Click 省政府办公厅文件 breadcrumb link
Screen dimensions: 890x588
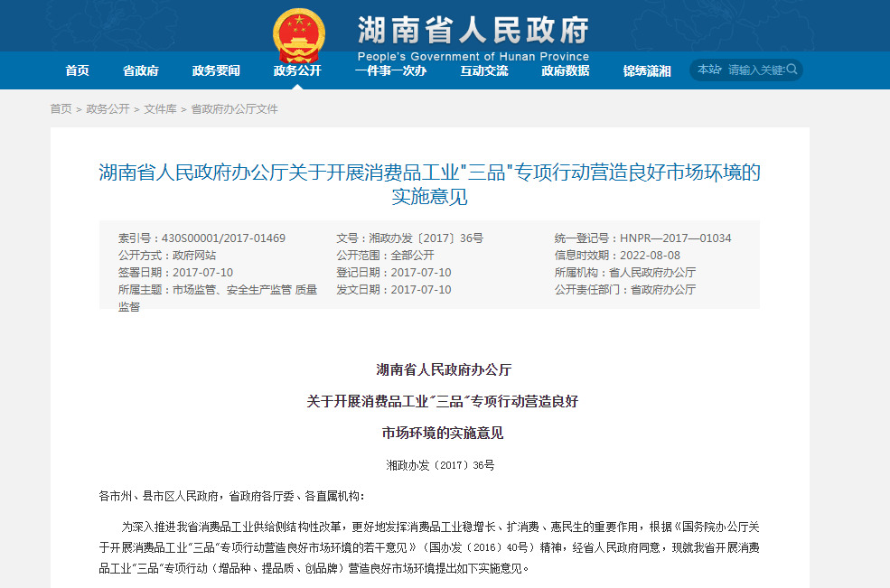tap(234, 109)
